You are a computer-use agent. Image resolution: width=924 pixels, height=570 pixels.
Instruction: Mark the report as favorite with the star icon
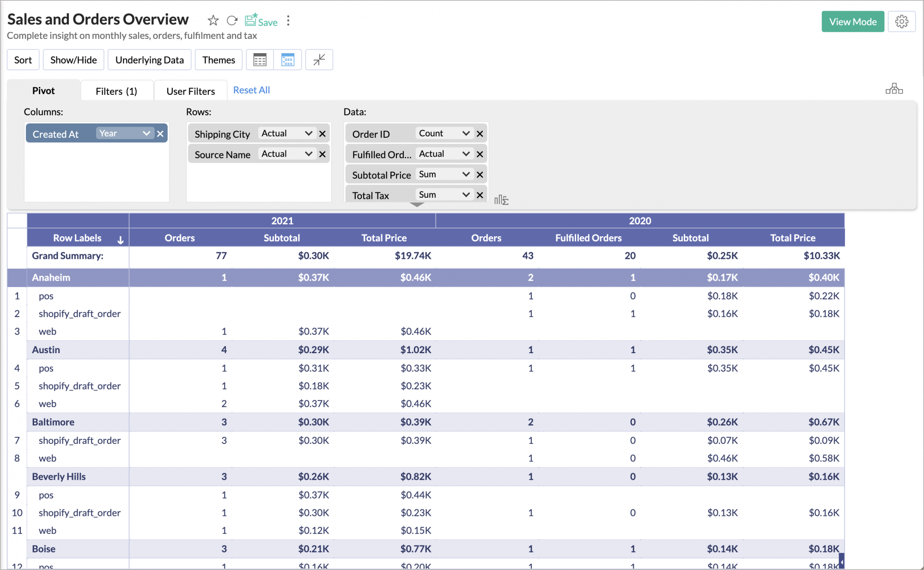(213, 20)
